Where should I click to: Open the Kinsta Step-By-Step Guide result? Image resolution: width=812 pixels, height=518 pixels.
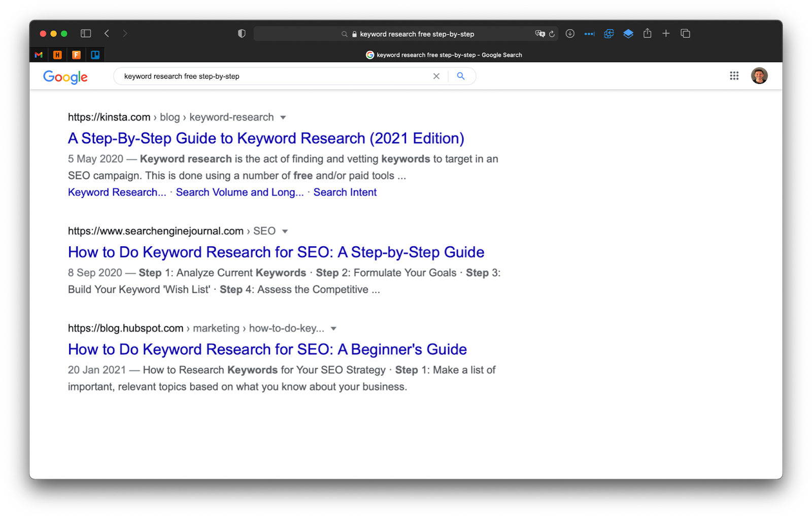tap(266, 138)
